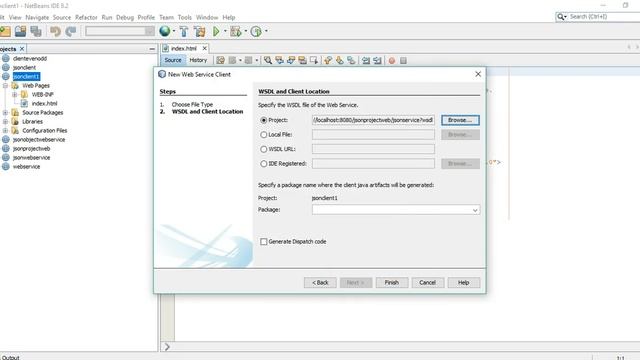Select the IDE Registered radio button

click(x=264, y=164)
